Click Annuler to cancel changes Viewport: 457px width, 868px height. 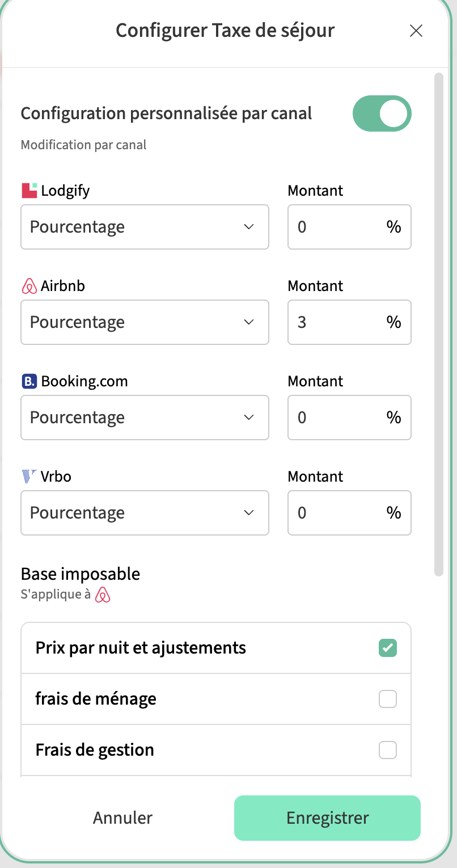tap(122, 818)
